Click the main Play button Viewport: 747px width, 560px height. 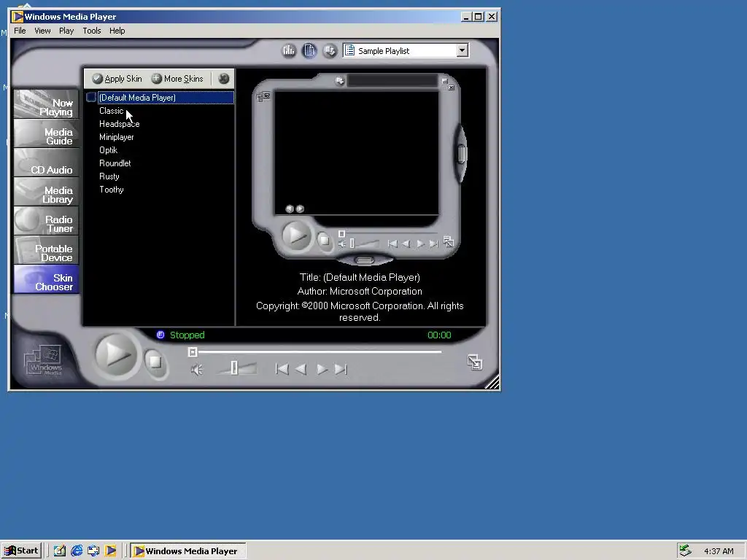pyautogui.click(x=116, y=355)
